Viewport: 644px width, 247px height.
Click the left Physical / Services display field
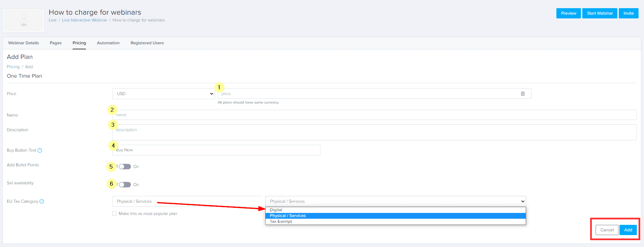[x=188, y=201]
